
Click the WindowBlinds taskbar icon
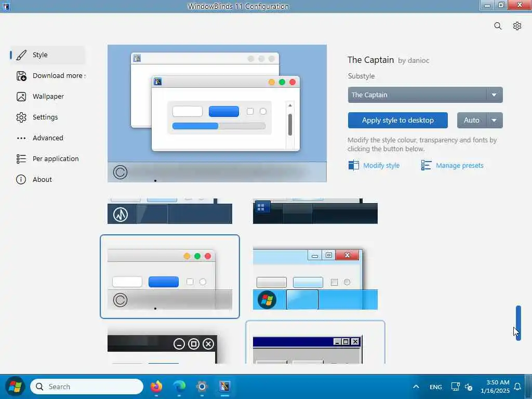pyautogui.click(x=224, y=386)
